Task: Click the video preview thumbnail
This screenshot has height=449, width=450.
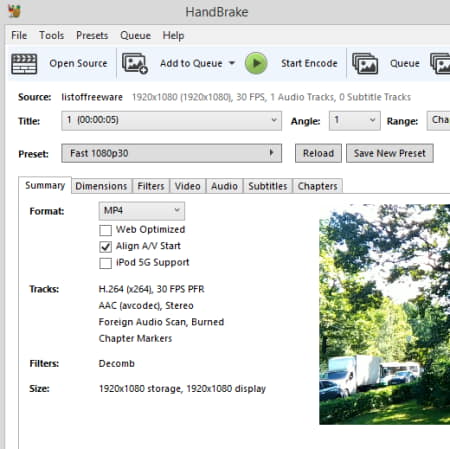Action: coord(385,314)
